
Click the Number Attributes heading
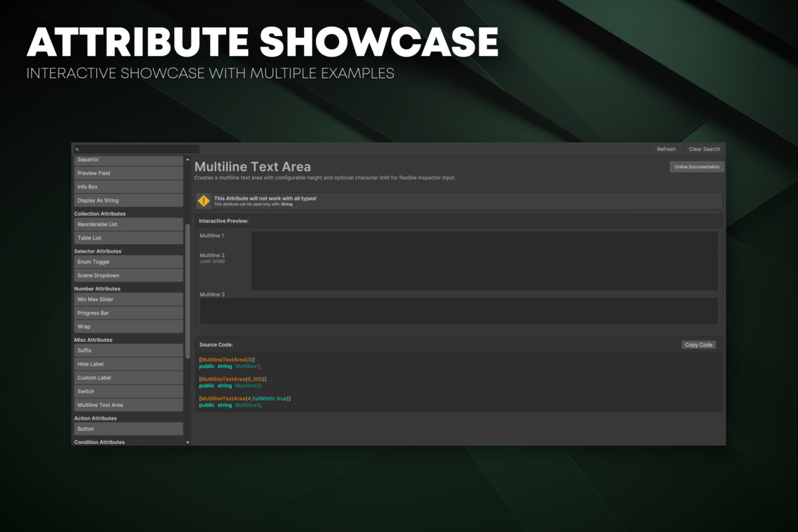coord(97,289)
